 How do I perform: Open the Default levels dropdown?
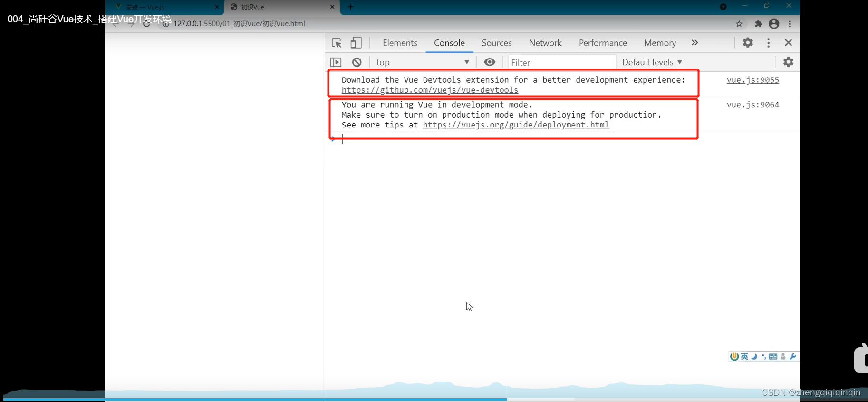tap(652, 62)
